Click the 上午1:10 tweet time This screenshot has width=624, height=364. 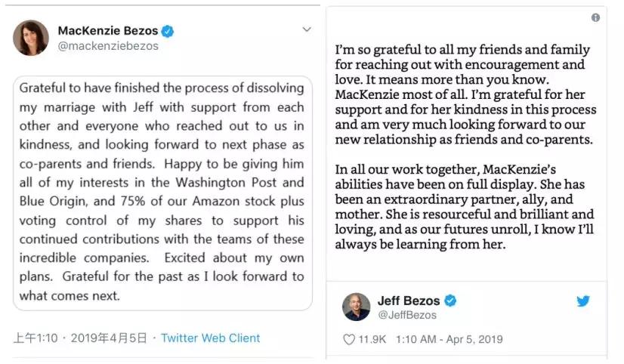[x=35, y=338]
